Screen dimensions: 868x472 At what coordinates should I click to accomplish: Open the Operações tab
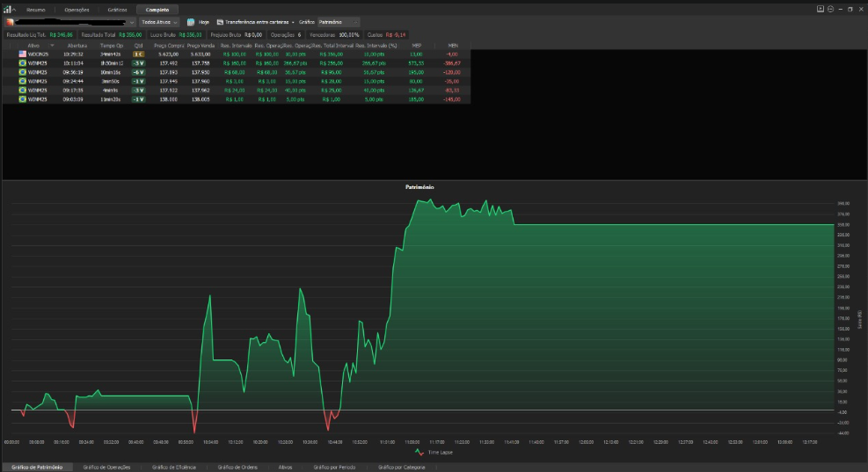(77, 9)
